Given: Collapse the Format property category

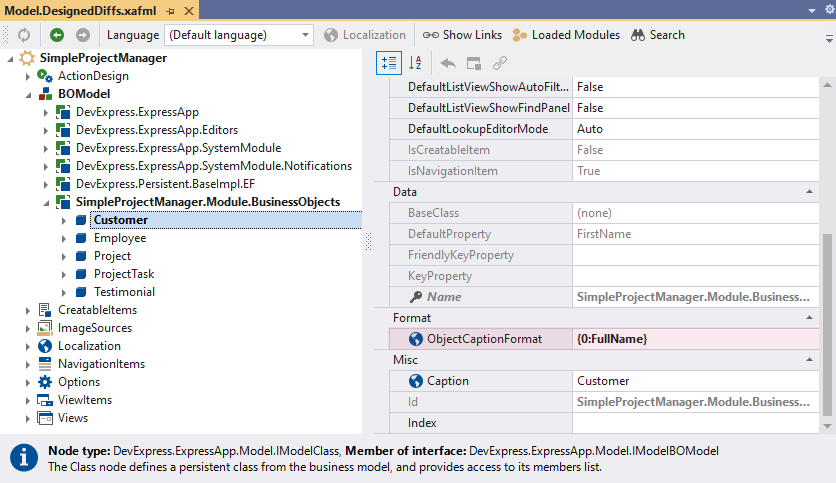Looking at the screenshot, I should [809, 318].
